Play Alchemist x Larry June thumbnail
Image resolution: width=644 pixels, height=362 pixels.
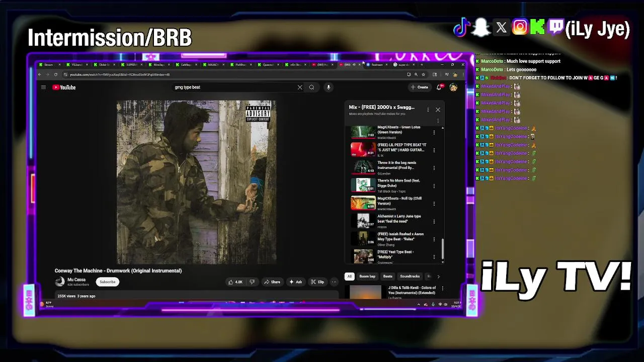pyautogui.click(x=363, y=221)
